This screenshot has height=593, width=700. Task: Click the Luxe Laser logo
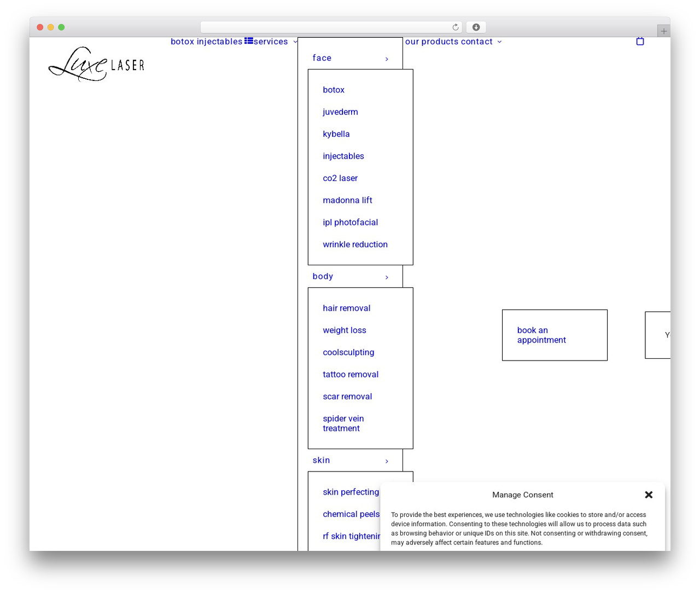pos(96,64)
